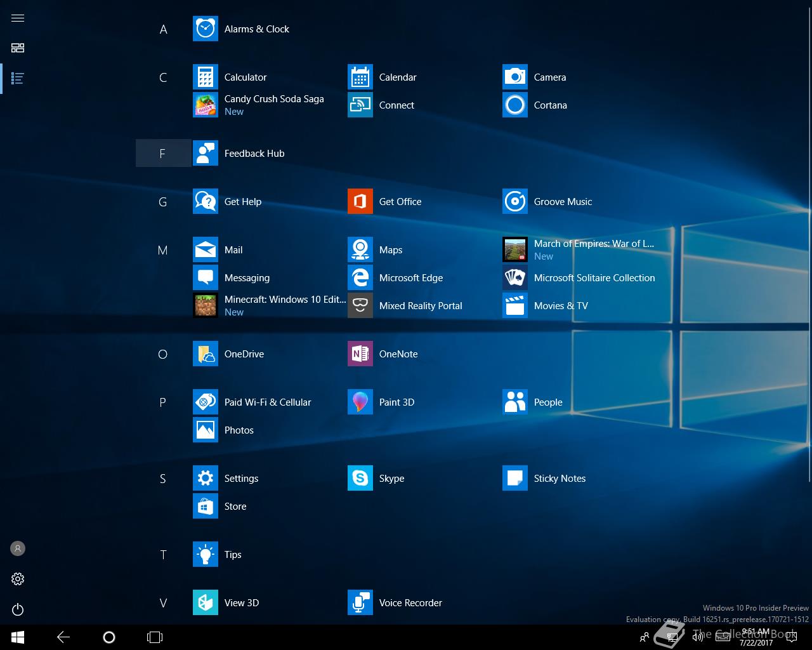Open the Mail app icon
The width and height of the screenshot is (812, 650).
click(206, 250)
